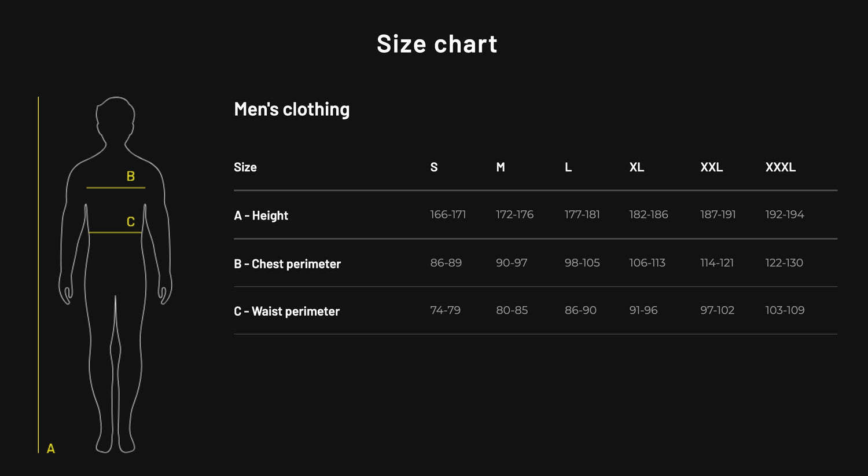Click the 90-97 chest value for M
The image size is (868, 476).
tap(512, 263)
